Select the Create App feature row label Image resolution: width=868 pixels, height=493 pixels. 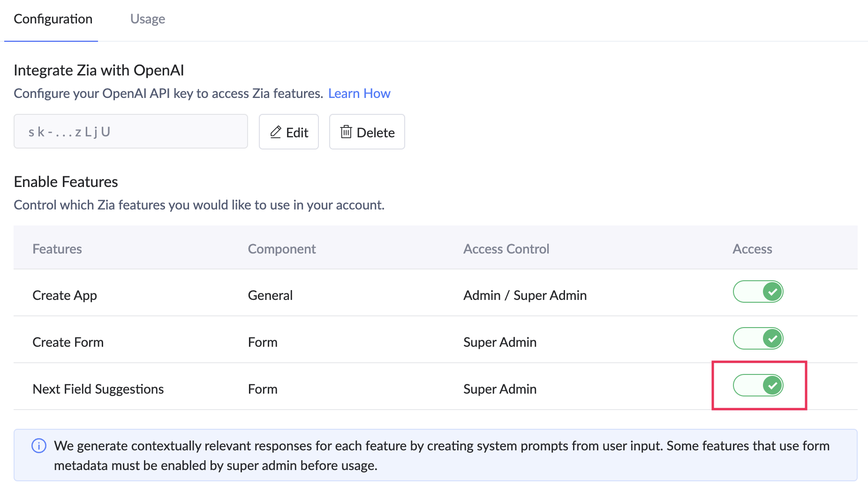click(x=65, y=295)
